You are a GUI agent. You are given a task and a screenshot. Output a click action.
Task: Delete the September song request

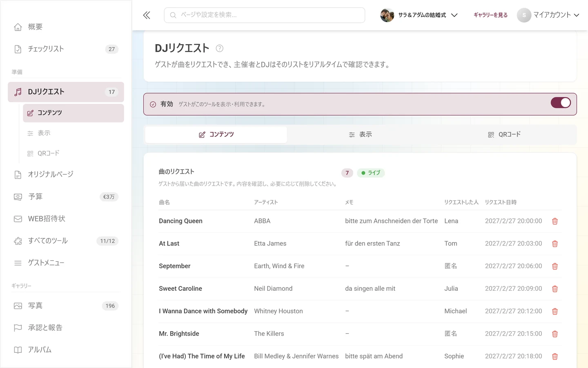coord(555,266)
